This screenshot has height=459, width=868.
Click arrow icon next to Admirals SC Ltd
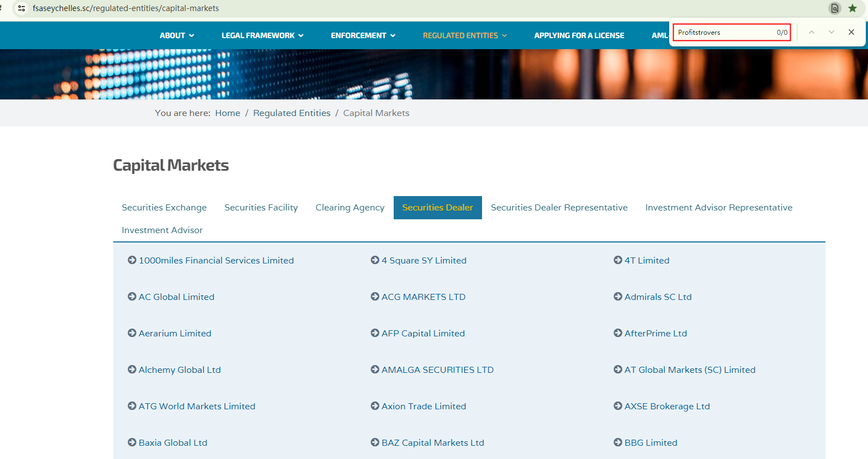[618, 297]
